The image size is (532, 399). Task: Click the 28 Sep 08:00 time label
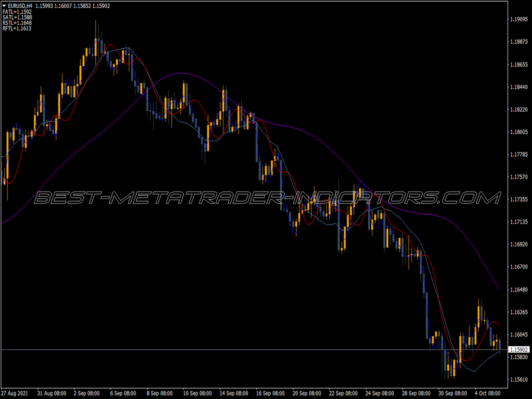click(x=416, y=393)
